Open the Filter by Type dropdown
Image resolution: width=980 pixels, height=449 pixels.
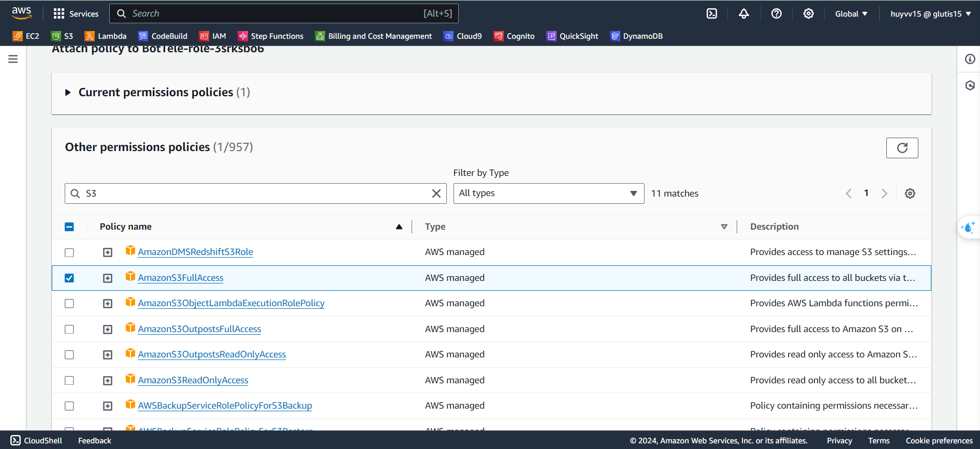(x=549, y=193)
